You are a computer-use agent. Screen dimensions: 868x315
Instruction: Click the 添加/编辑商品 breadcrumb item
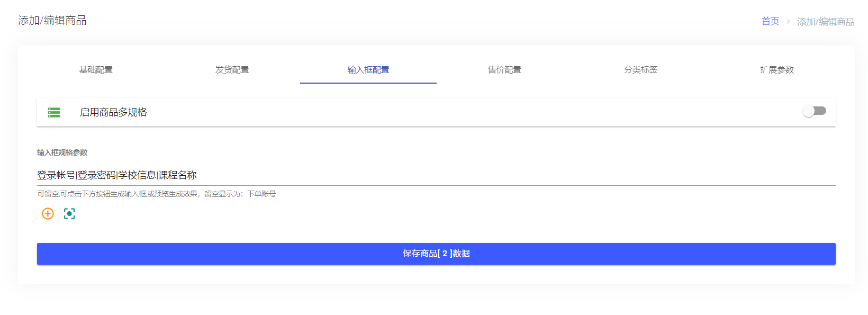pos(826,22)
